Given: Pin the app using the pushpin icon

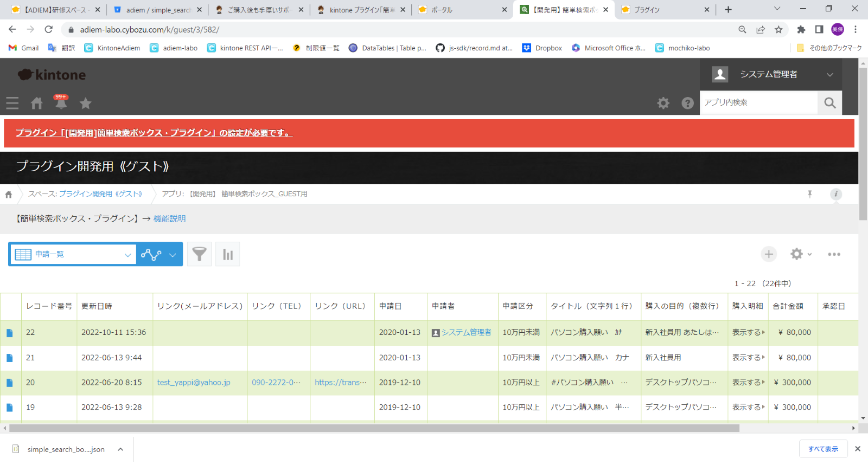Looking at the screenshot, I should [810, 194].
